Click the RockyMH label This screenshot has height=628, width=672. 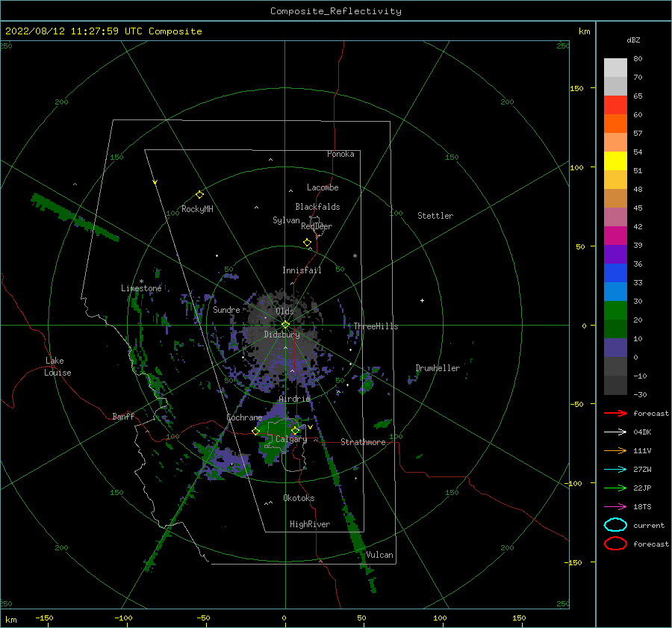(197, 209)
